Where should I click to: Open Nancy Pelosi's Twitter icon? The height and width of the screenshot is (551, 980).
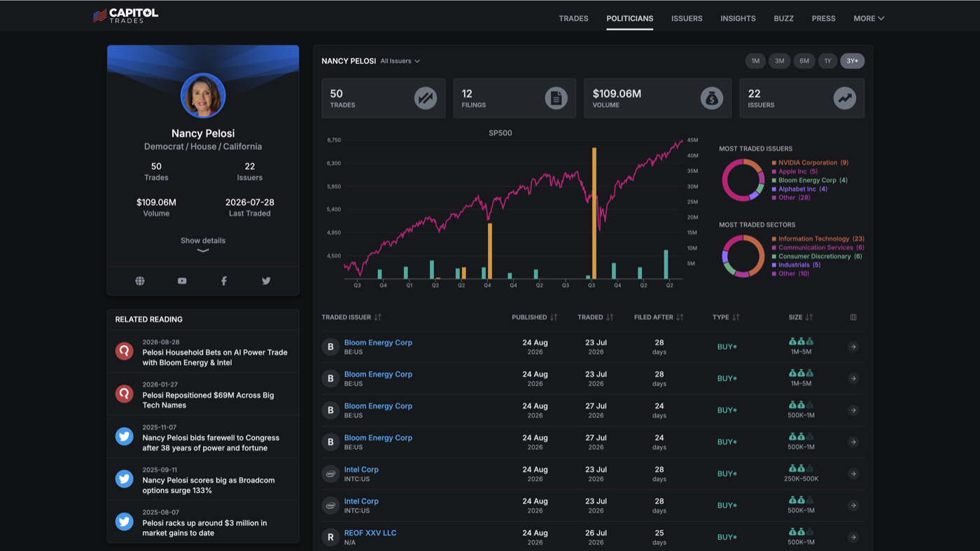pyautogui.click(x=266, y=281)
